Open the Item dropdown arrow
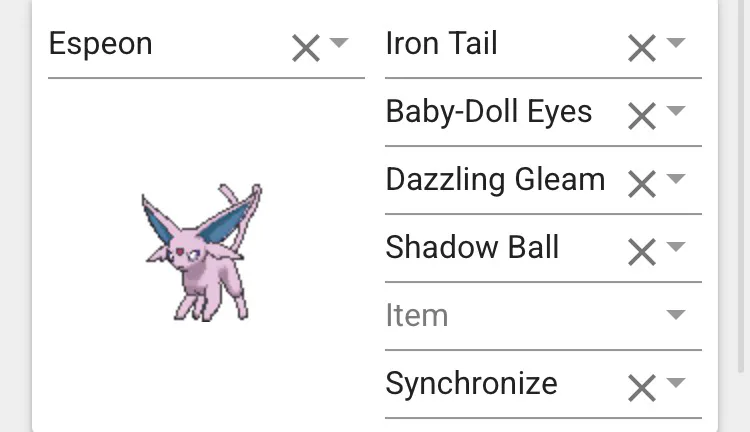750x432 pixels. [676, 315]
